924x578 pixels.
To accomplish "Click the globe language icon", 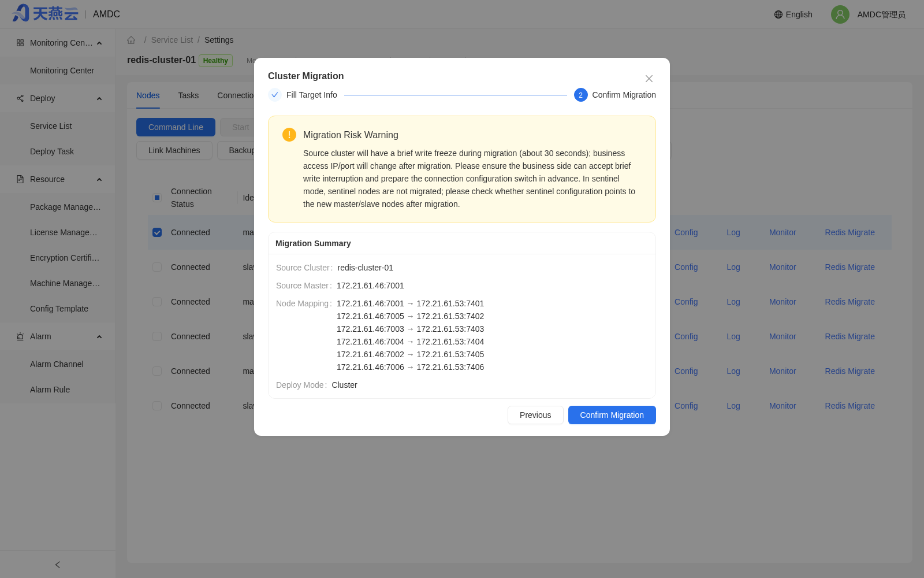I will click(778, 14).
